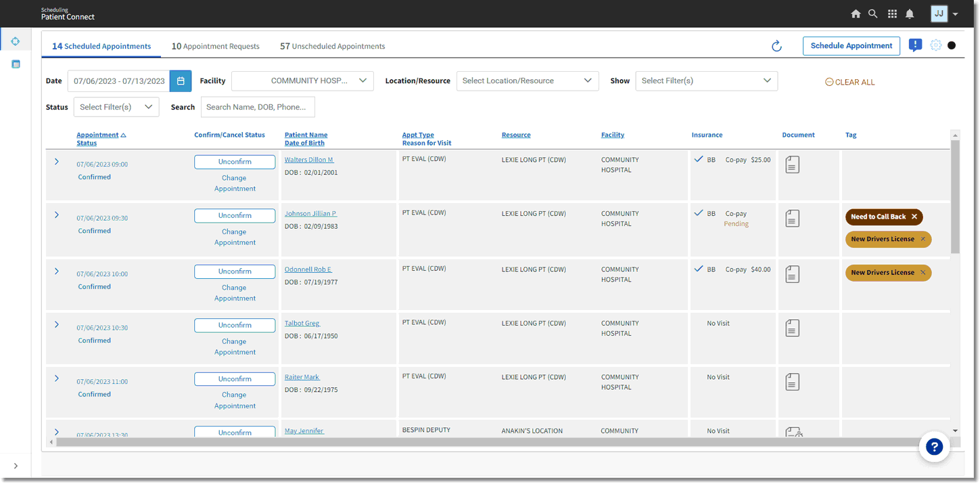
Task: Open document icon for Talbot Greg
Action: [x=792, y=328]
